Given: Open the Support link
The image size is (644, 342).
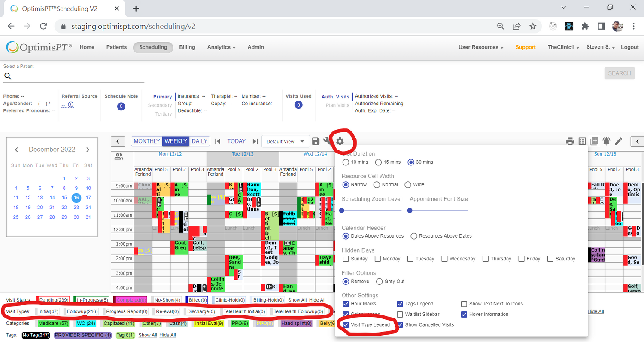Looking at the screenshot, I should [526, 47].
